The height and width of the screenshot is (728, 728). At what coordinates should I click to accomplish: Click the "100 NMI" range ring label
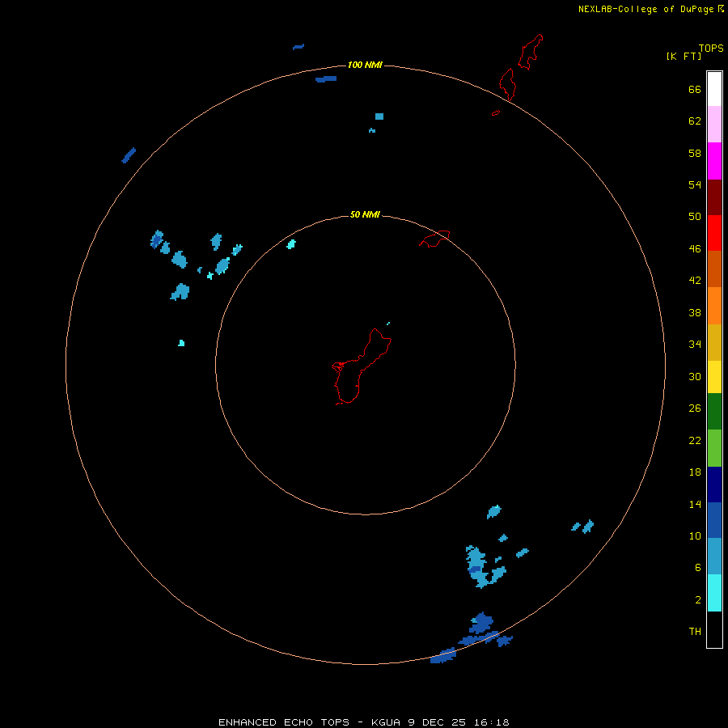(365, 65)
